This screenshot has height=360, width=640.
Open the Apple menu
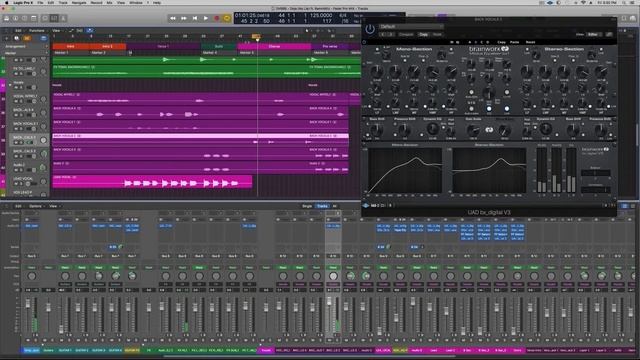(7, 2)
